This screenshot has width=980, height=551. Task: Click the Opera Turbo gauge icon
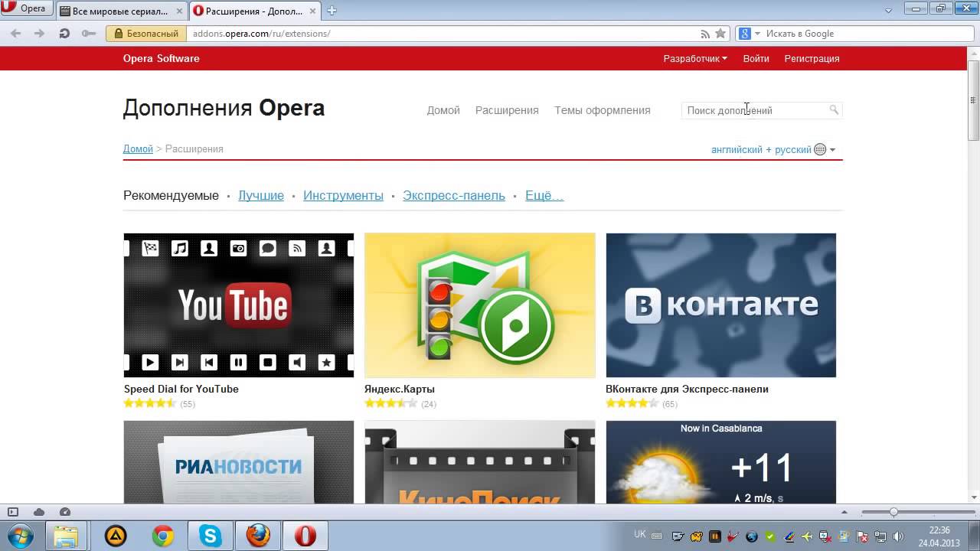click(x=65, y=512)
